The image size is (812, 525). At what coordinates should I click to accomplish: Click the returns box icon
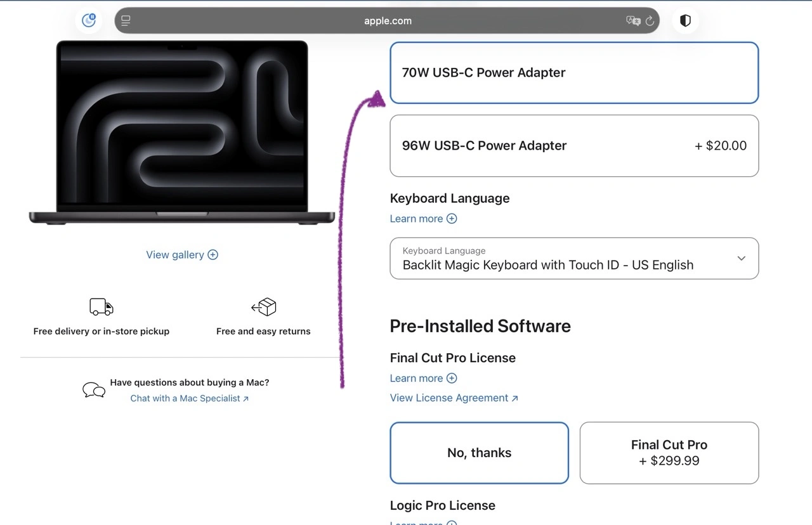pyautogui.click(x=263, y=307)
